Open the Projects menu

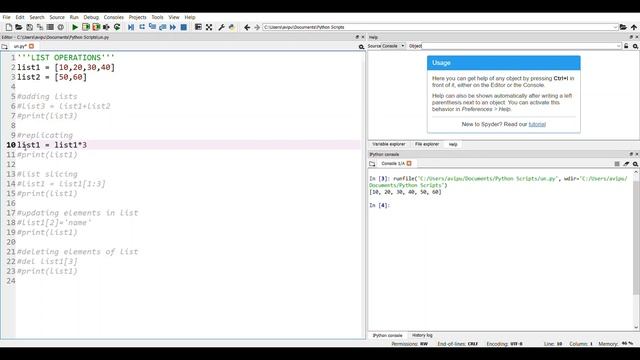[138, 17]
